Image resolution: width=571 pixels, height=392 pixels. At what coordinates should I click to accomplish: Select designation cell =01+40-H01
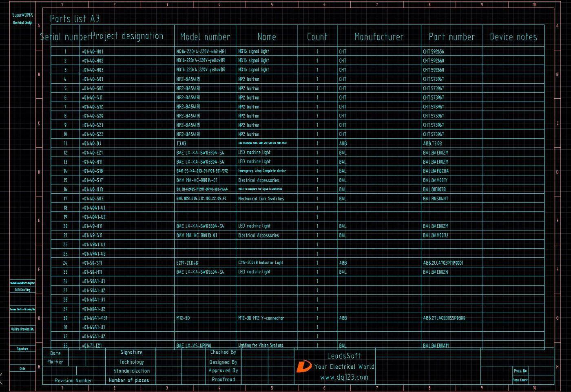pos(93,52)
